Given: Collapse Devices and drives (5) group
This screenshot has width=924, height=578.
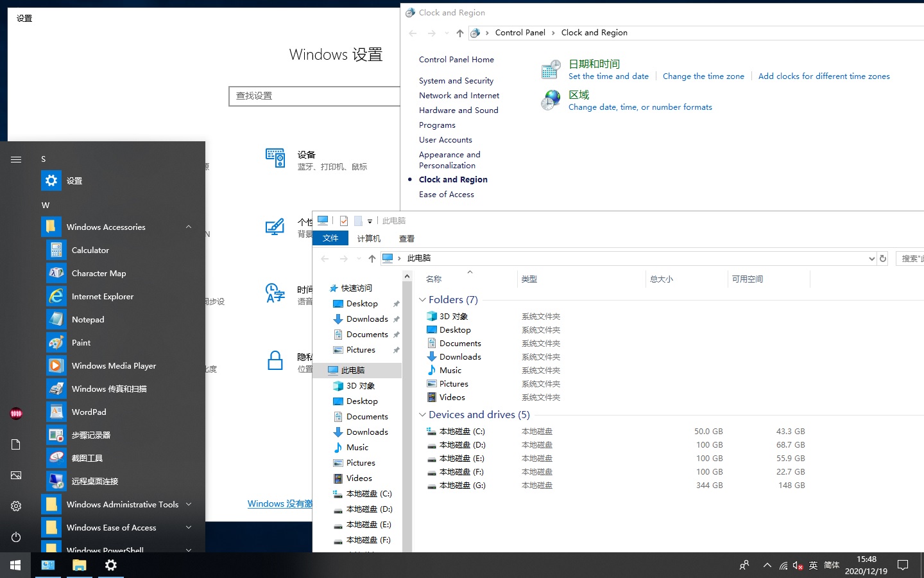Looking at the screenshot, I should pyautogui.click(x=422, y=414).
